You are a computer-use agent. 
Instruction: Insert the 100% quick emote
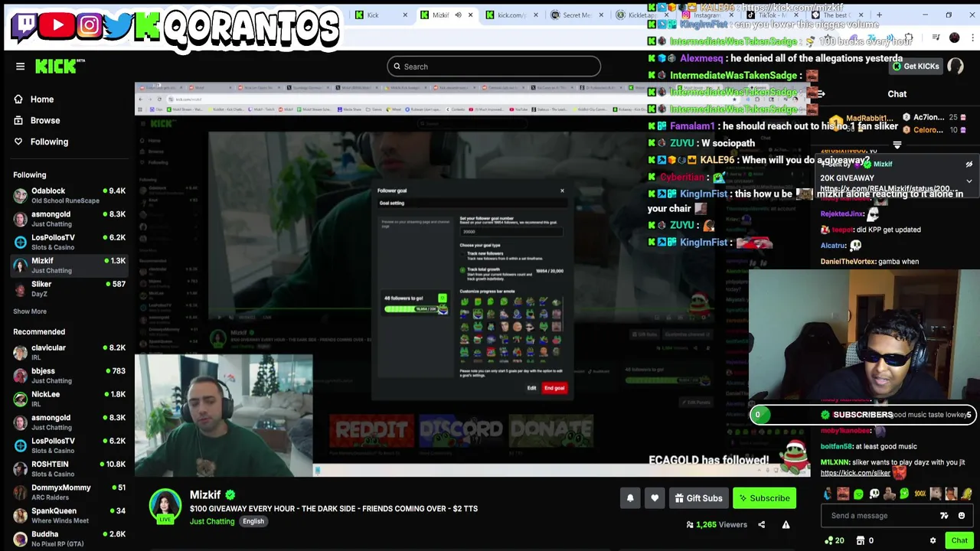920,494
